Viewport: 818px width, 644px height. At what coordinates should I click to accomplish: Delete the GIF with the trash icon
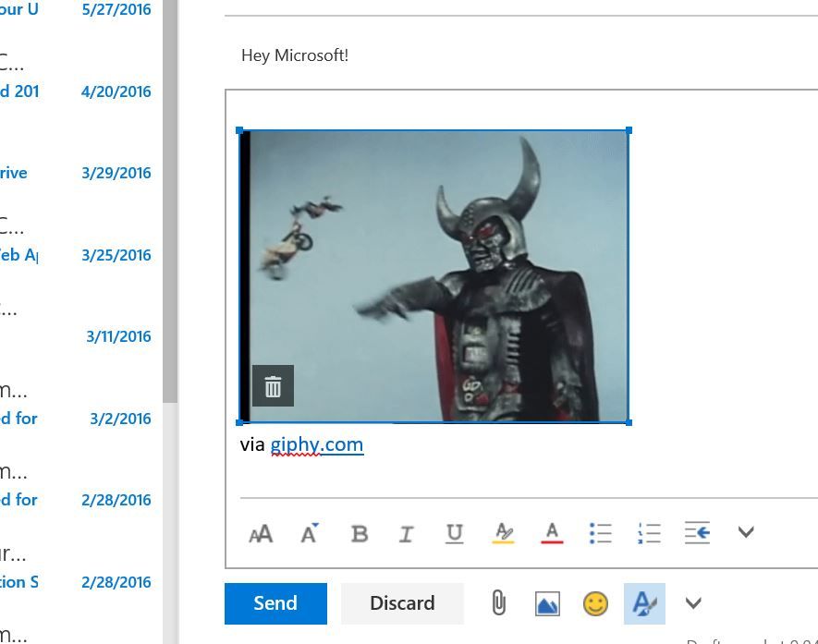pos(273,386)
